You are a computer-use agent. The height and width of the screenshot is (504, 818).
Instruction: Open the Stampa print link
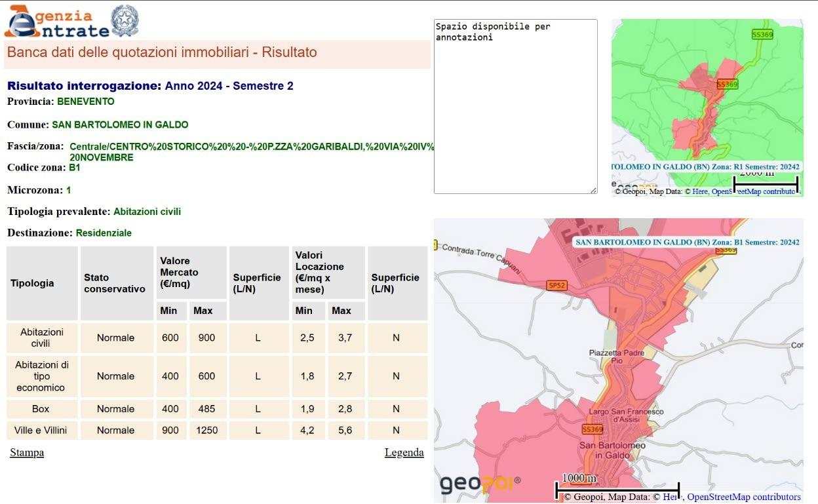27,452
